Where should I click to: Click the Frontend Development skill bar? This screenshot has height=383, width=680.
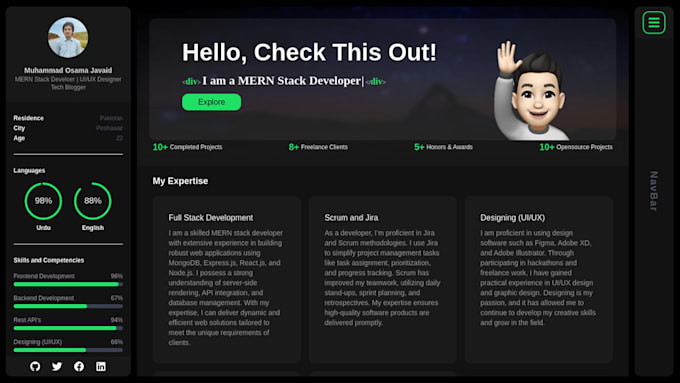pos(68,284)
